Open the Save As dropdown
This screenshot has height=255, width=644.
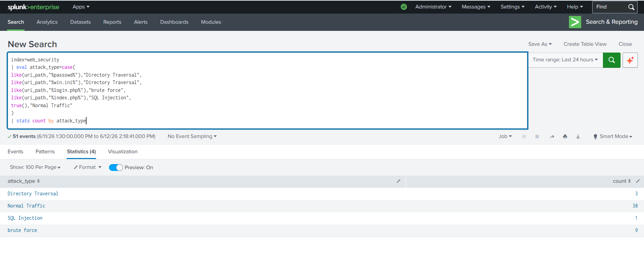pos(540,44)
